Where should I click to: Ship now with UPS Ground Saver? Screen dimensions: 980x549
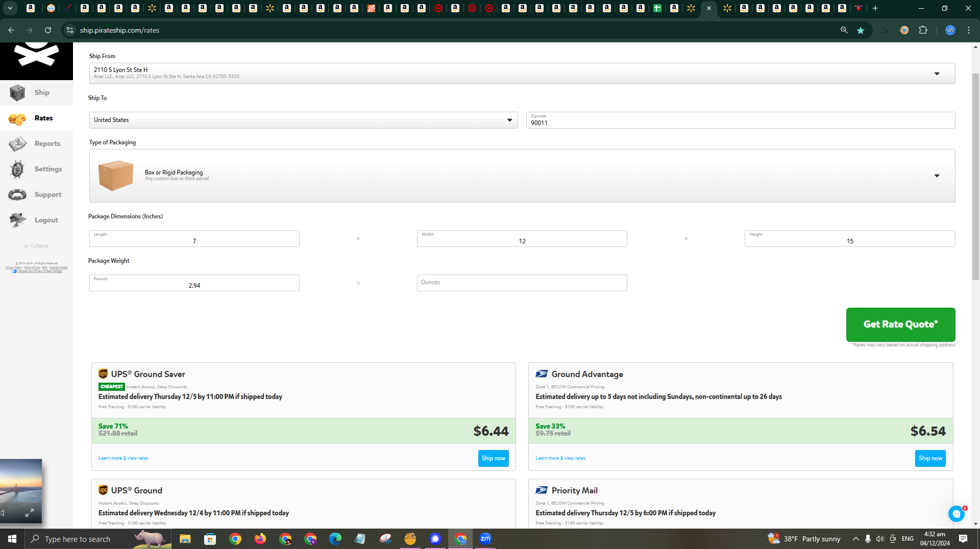pyautogui.click(x=493, y=458)
